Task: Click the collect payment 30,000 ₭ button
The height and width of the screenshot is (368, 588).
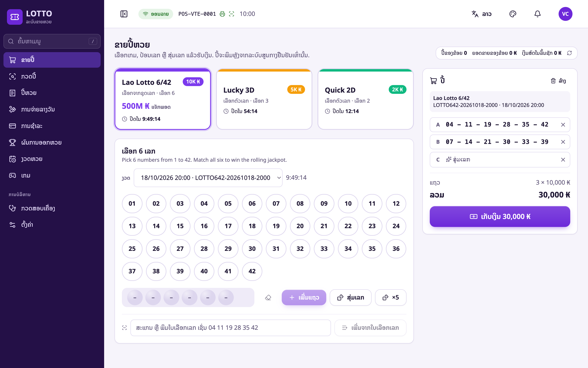Action: tap(500, 217)
